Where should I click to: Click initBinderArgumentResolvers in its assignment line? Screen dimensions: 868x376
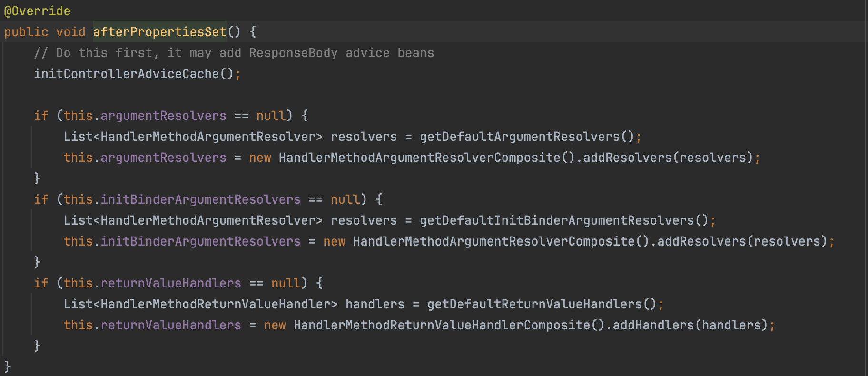[x=200, y=241]
